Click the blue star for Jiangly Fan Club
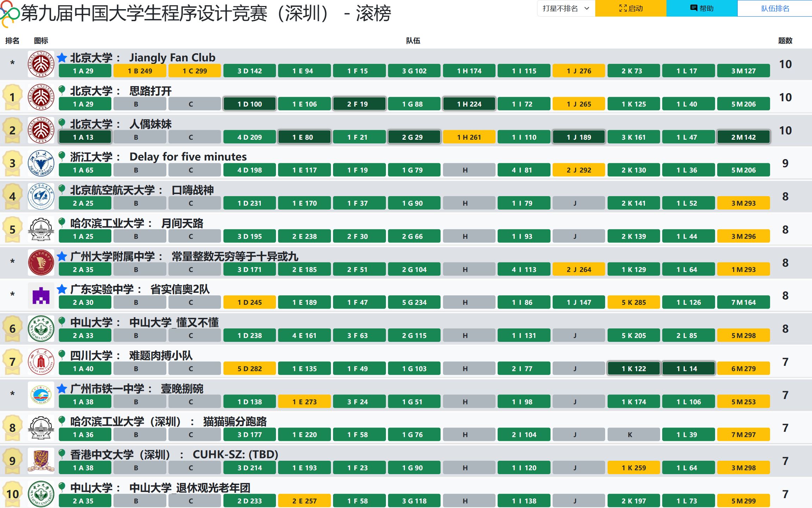Screen dimensions: 812x508 pos(62,58)
